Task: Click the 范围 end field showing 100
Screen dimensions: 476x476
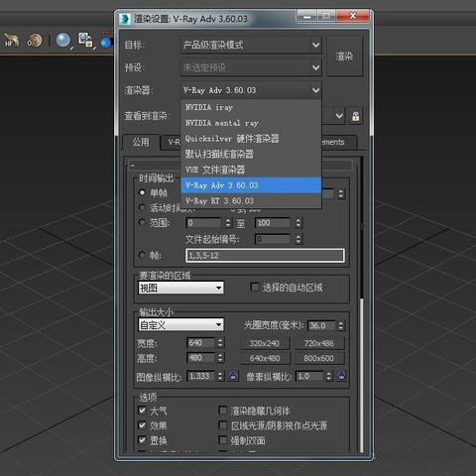Action: [273, 223]
